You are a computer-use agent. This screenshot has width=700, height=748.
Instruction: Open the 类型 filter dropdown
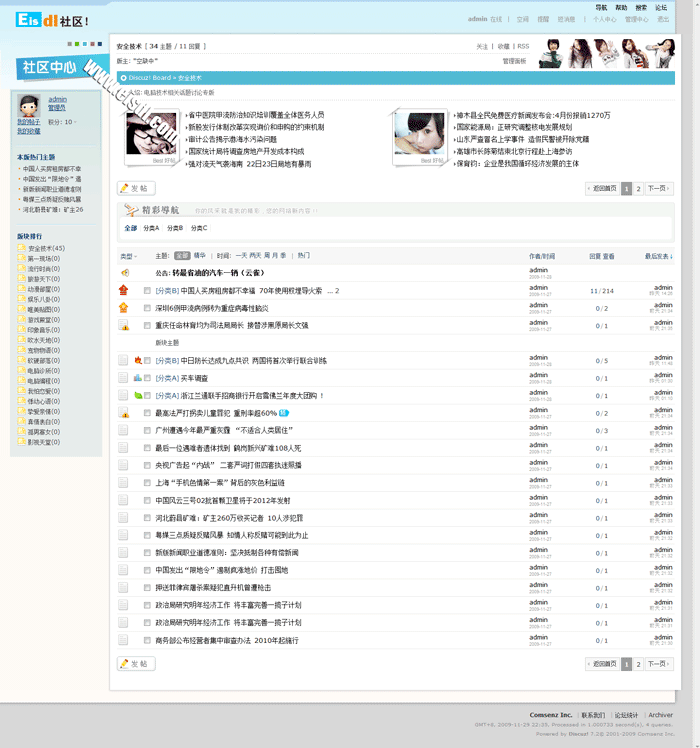coord(128,256)
